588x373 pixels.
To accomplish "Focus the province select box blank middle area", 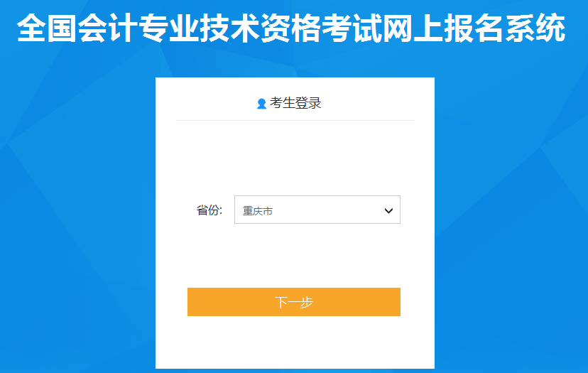I will 326,210.
